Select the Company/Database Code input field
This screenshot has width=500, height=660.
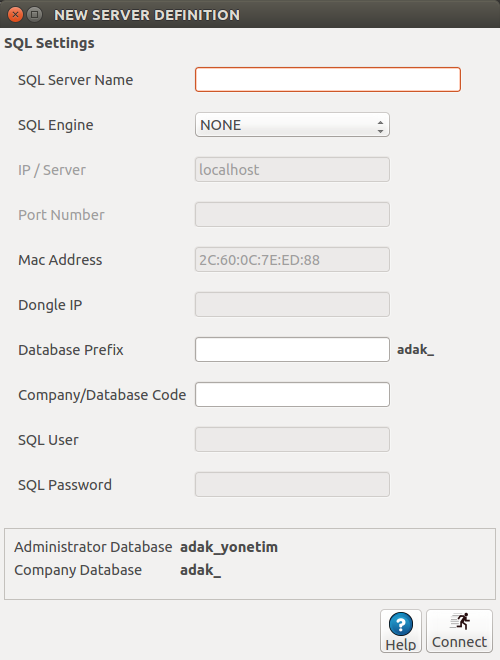click(292, 394)
